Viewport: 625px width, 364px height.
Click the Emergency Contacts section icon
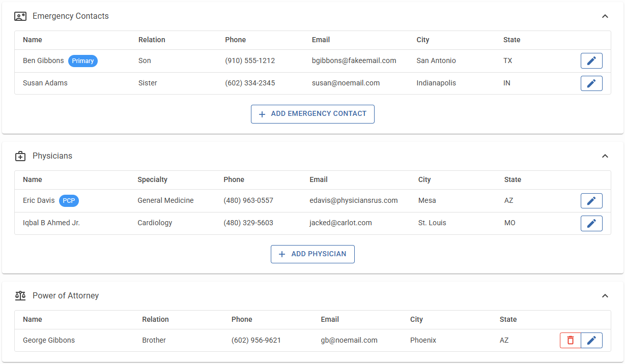point(20,16)
